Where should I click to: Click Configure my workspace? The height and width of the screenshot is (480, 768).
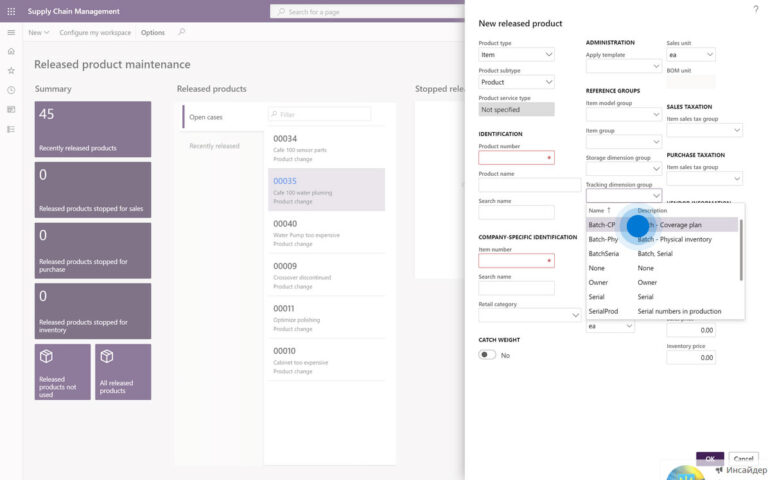[95, 32]
